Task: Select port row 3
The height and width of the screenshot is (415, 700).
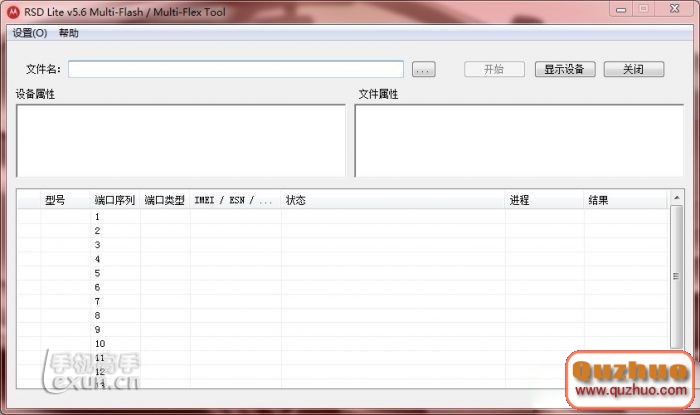Action: pyautogui.click(x=342, y=245)
